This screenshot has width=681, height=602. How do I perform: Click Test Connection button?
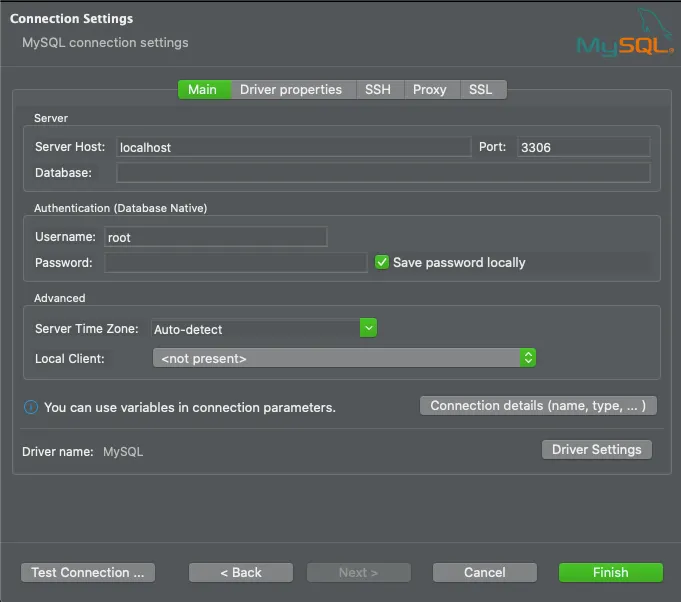tap(88, 572)
